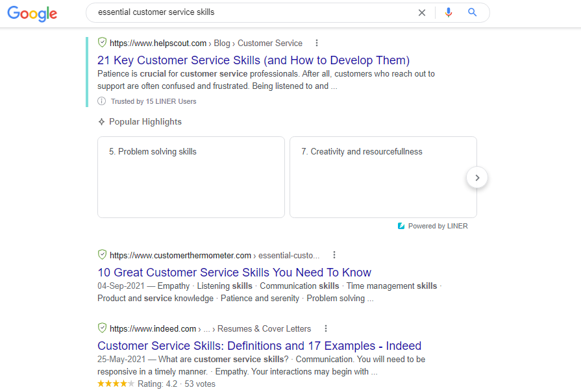
Task: Open '10 Great Customer Service Skills' result
Action: click(x=234, y=273)
